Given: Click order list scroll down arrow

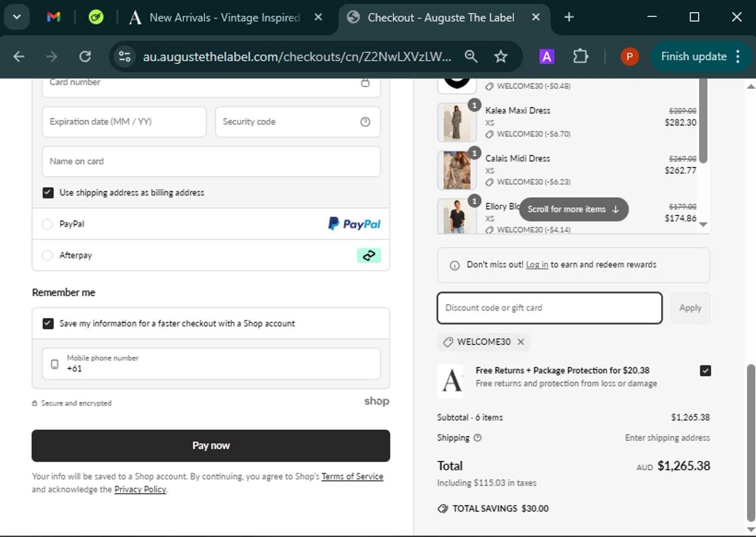Looking at the screenshot, I should [704, 225].
